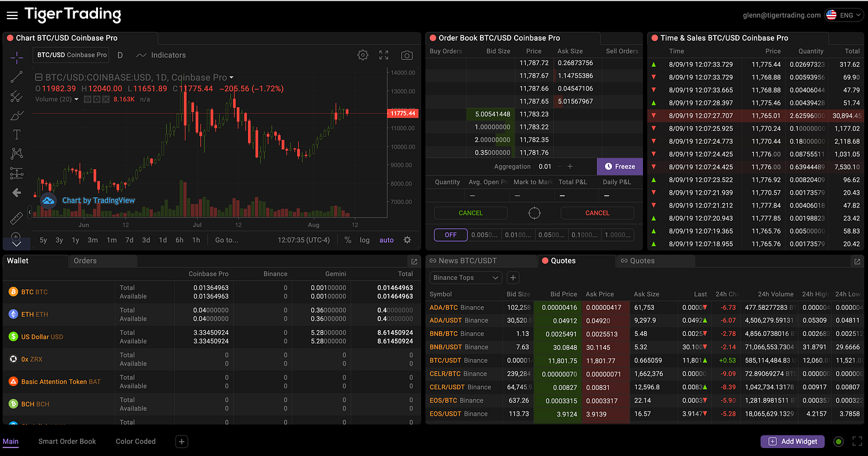Image resolution: width=868 pixels, height=456 pixels.
Task: Open the Indicators menu
Action: (x=161, y=55)
